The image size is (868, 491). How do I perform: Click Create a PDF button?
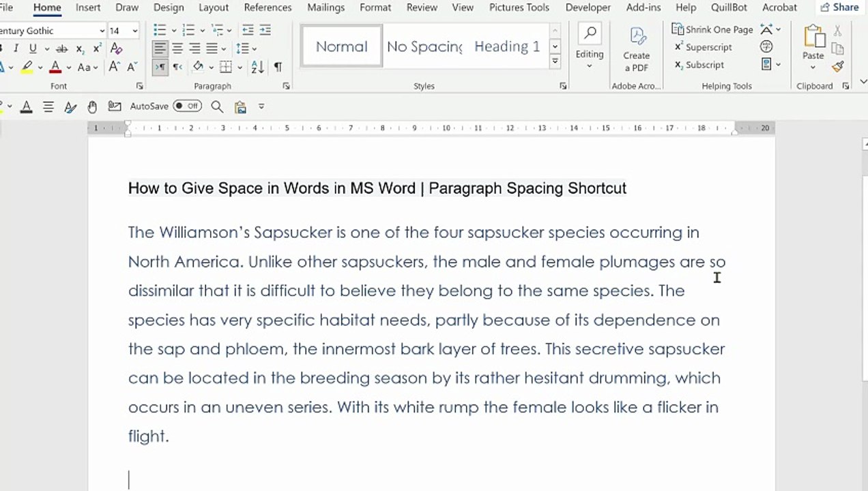(636, 48)
